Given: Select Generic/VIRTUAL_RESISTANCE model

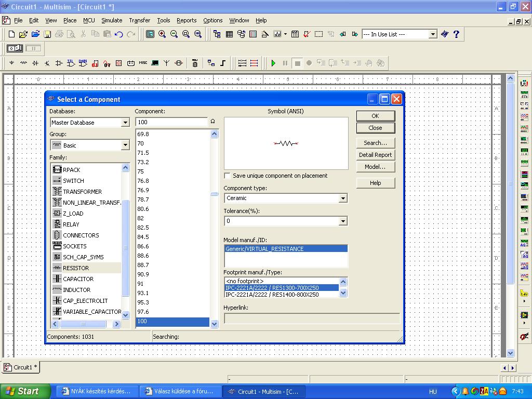Looking at the screenshot, I should coord(286,249).
